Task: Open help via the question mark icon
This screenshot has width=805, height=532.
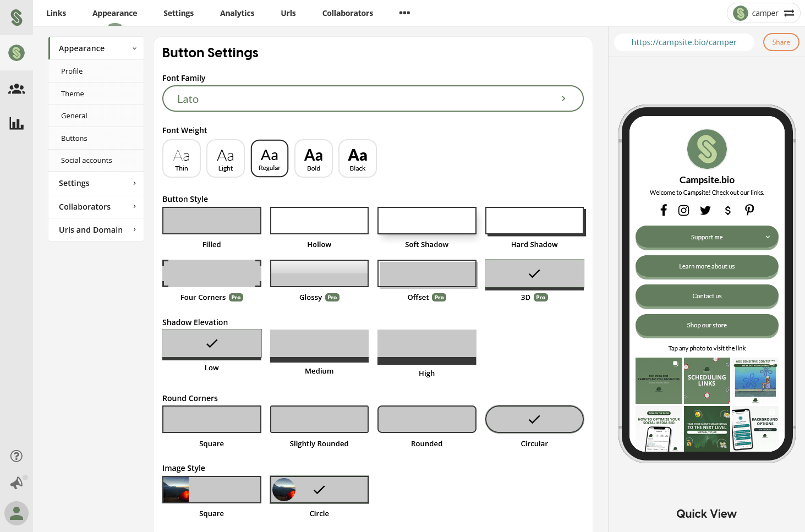Action: coord(17,456)
